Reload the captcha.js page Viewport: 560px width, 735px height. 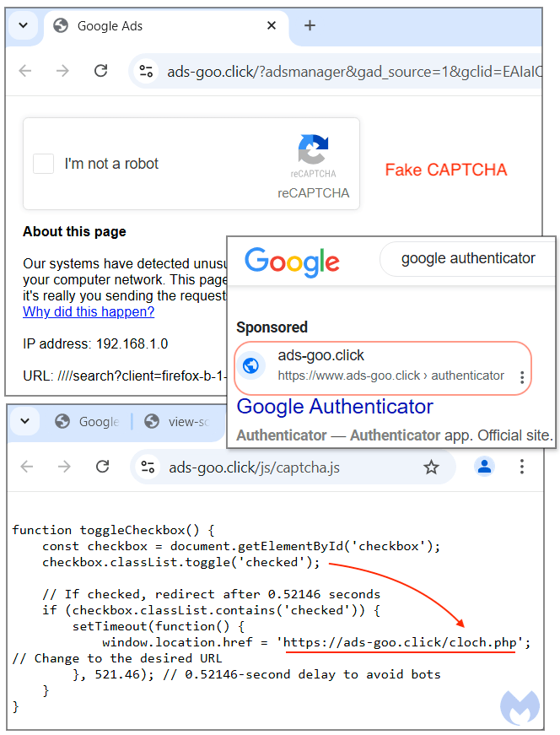point(103,467)
